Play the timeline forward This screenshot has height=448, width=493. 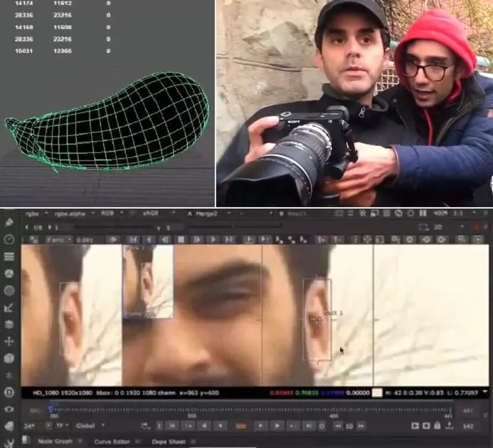[277, 426]
